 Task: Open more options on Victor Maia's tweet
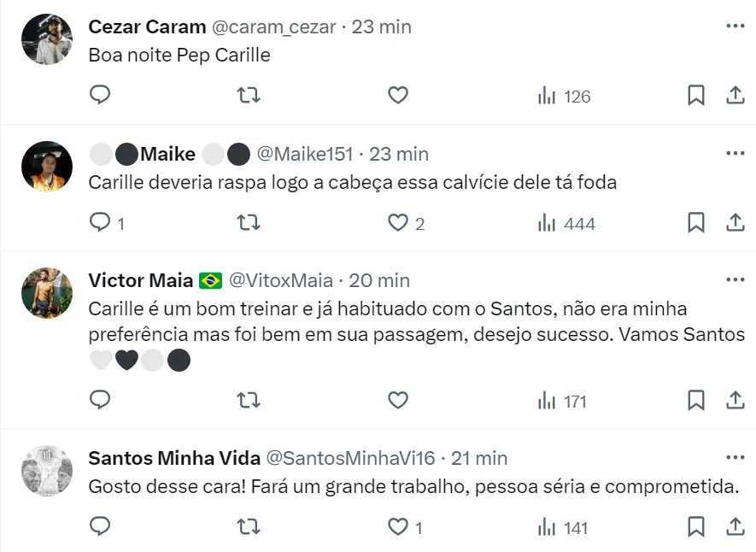(735, 280)
